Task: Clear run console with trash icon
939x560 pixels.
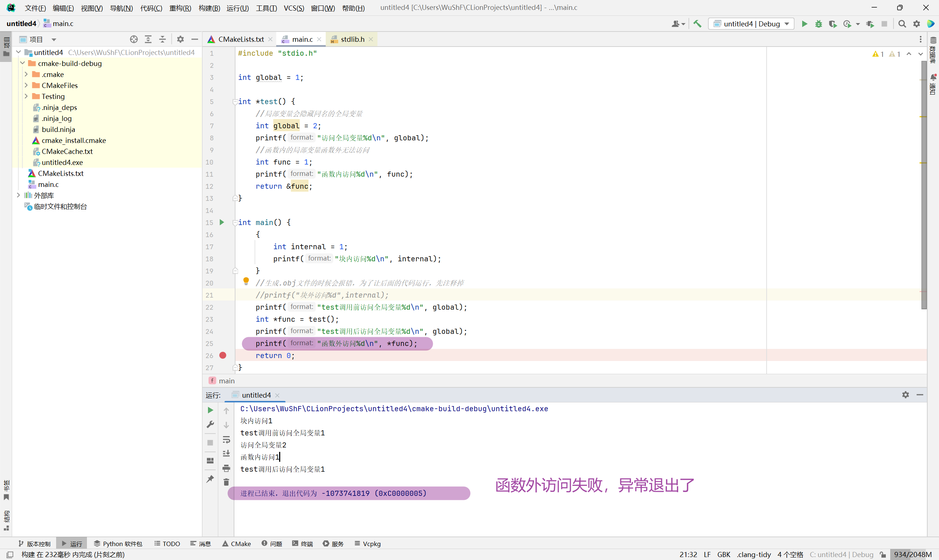Action: (x=226, y=482)
